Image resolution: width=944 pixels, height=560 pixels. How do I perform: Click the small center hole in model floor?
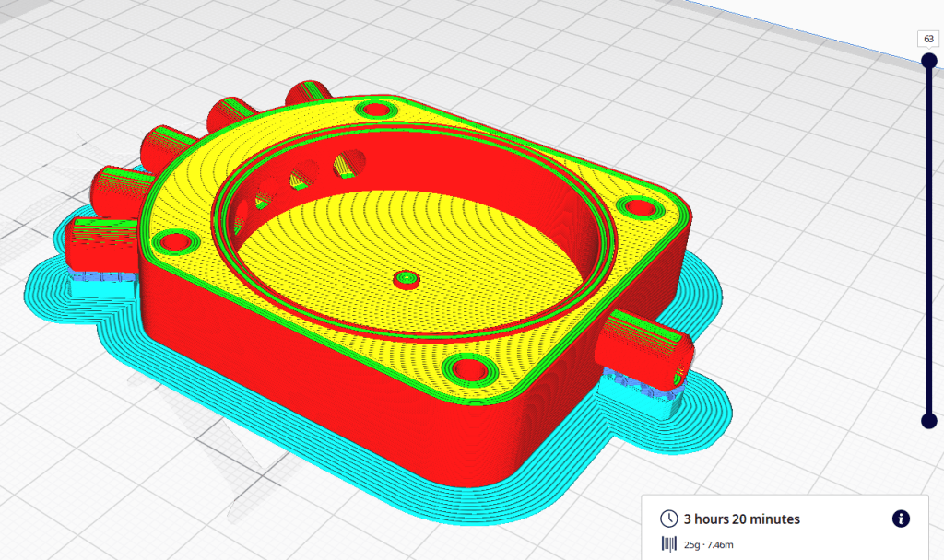(405, 277)
